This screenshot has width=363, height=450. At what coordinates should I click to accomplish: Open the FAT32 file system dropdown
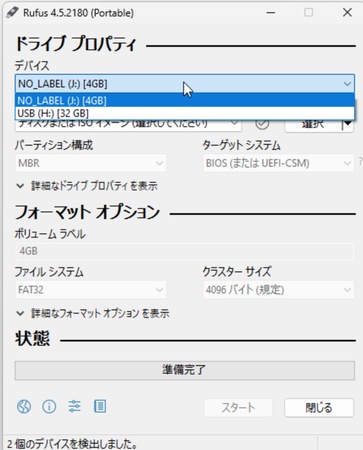point(91,290)
